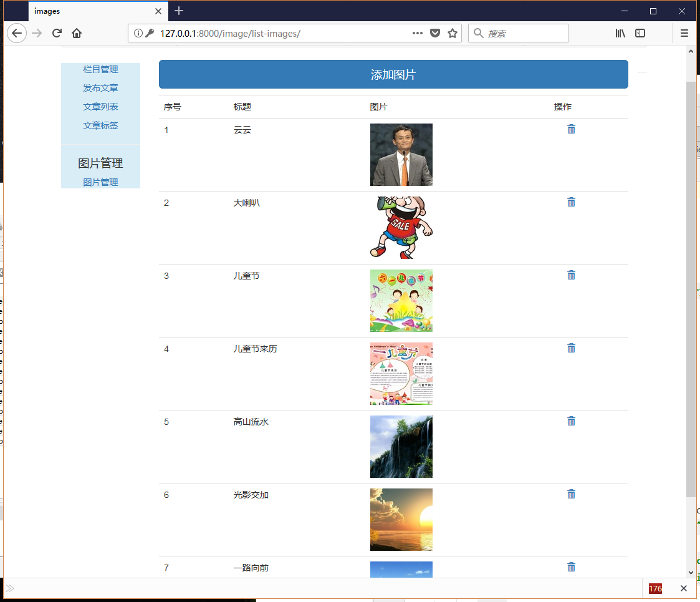The image size is (700, 602).
Task: Click the title text 儿童节来历
Action: coord(256,349)
